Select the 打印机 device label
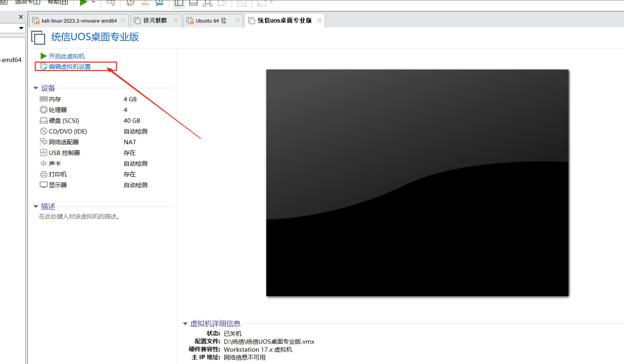The width and height of the screenshot is (624, 364). point(58,174)
